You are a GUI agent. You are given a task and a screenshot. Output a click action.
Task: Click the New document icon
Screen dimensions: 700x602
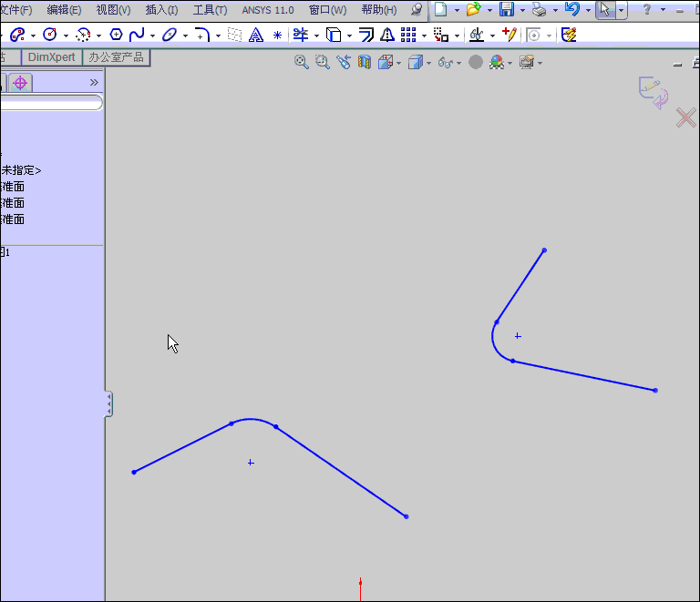[x=440, y=9]
